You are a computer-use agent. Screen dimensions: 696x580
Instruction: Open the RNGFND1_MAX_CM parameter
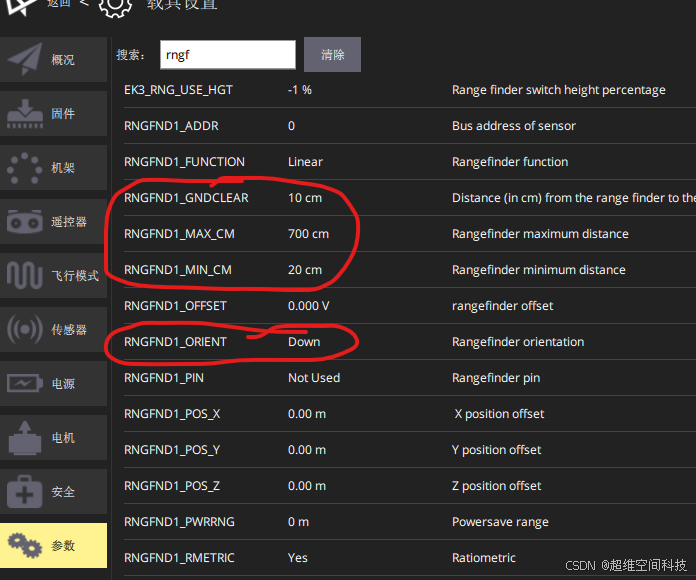click(179, 234)
